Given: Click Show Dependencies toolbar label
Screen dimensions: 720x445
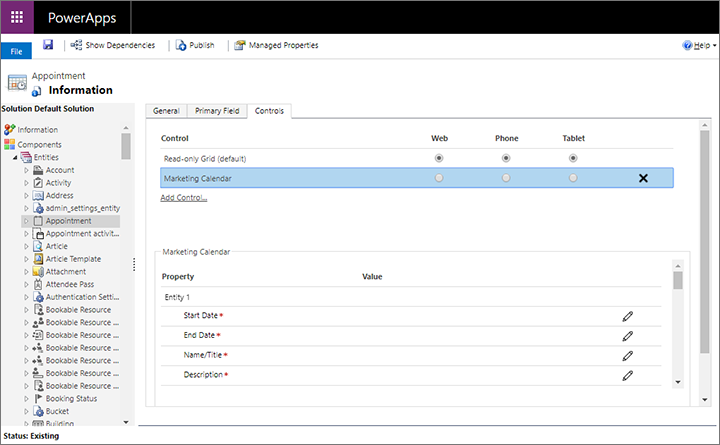Looking at the screenshot, I should tap(120, 45).
